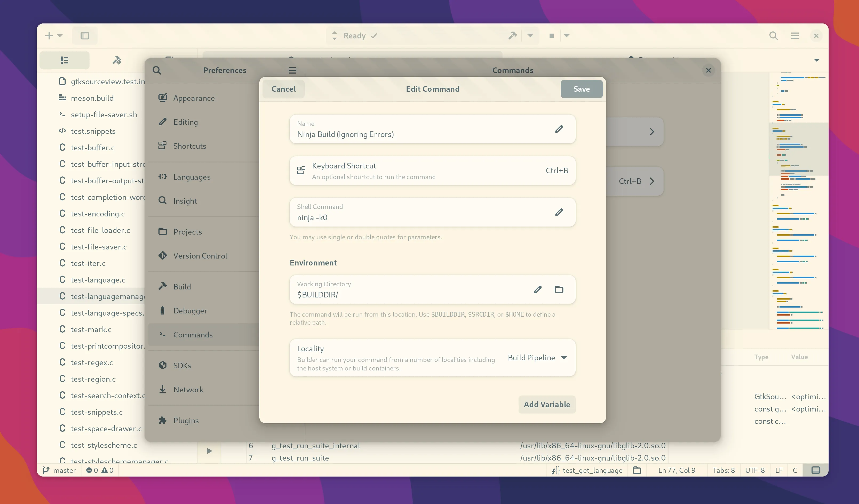Select Build in Preferences sidebar
This screenshot has width=859, height=504.
click(x=204, y=287)
